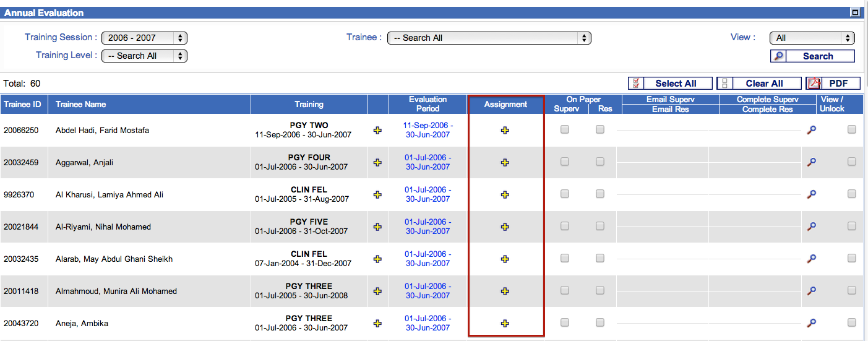
Task: Click Assignment plus icon for Abdel Hadi
Action: coord(505,130)
